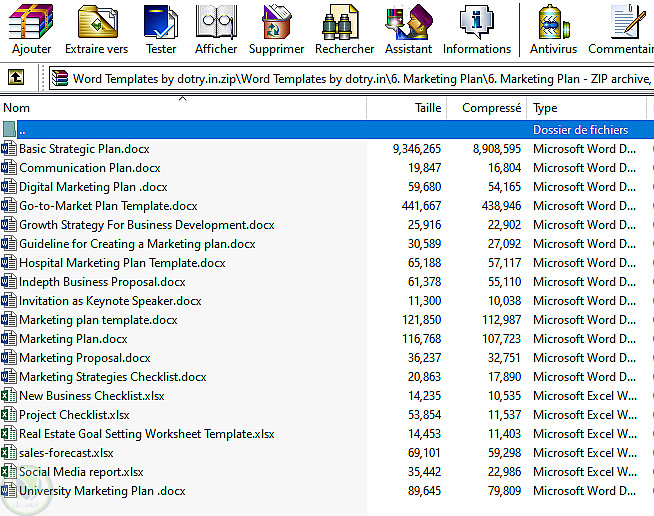This screenshot has width=654, height=516.
Task: Click the Supprimer recycle bin icon
Action: tap(276, 22)
